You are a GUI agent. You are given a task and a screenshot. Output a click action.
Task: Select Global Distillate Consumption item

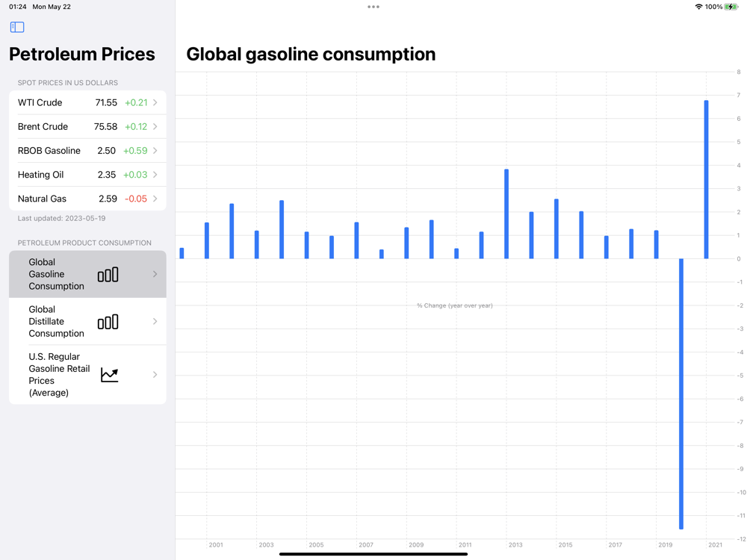click(87, 321)
